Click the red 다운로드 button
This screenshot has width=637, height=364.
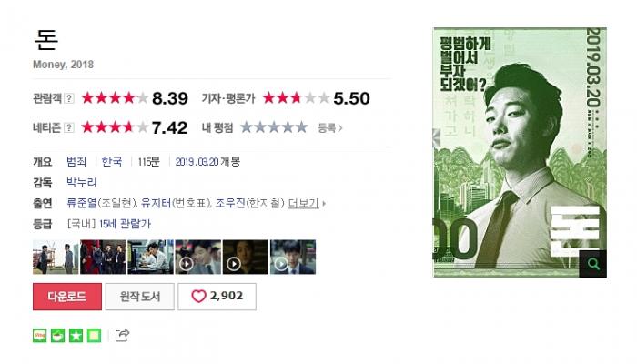coord(67,297)
